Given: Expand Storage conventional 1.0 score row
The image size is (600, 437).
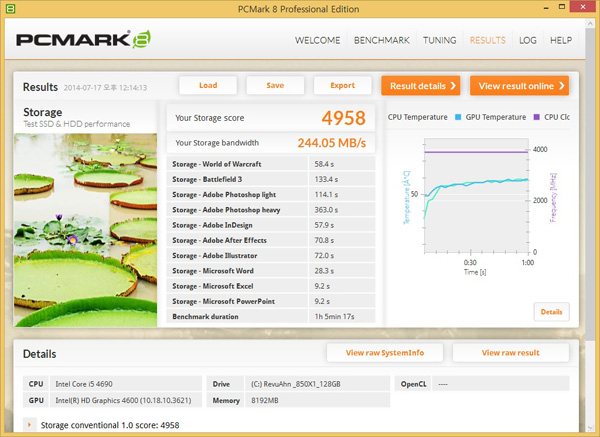Looking at the screenshot, I should pos(29,425).
